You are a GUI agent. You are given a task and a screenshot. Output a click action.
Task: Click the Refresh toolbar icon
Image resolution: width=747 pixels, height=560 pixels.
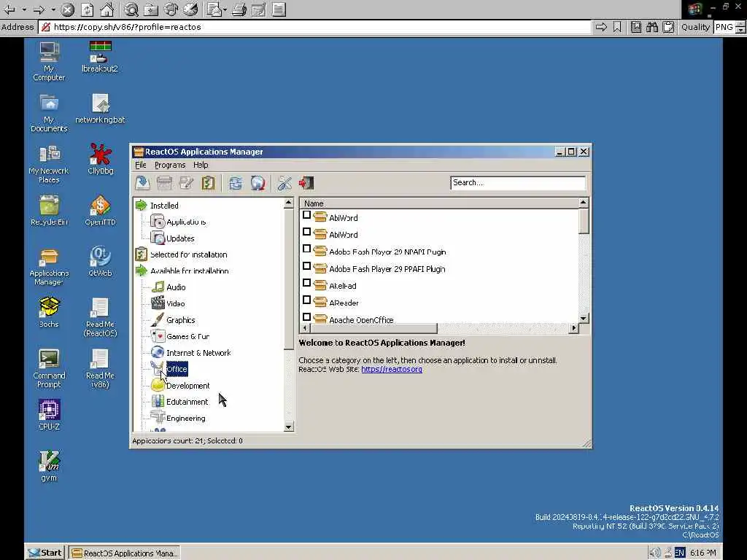[x=236, y=183]
